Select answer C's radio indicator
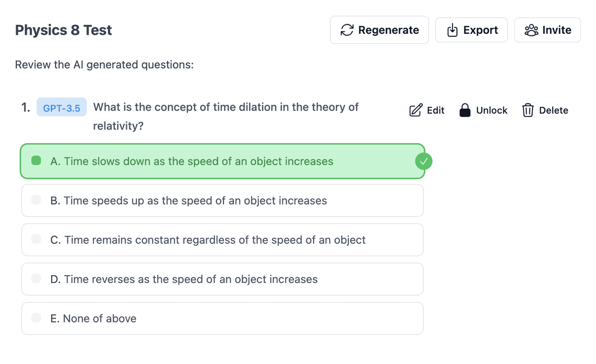This screenshot has width=596, height=364. click(x=36, y=239)
